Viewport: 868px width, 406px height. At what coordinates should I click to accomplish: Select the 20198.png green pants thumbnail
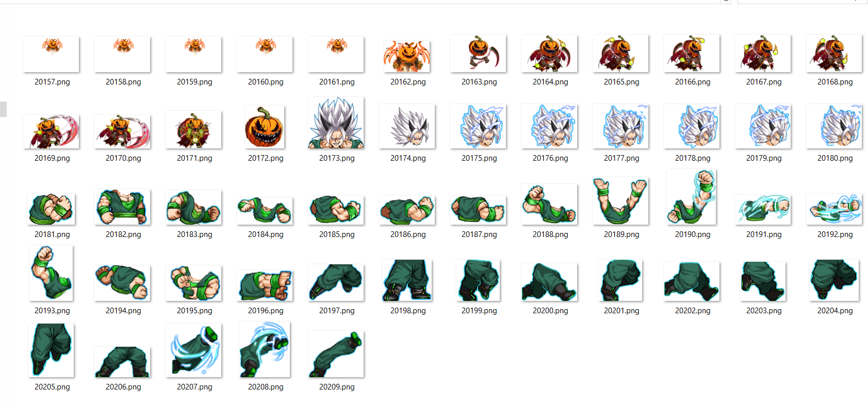tap(407, 280)
